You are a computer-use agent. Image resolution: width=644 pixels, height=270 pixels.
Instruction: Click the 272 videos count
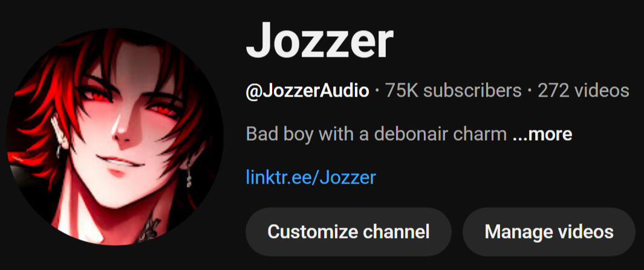pyautogui.click(x=583, y=91)
